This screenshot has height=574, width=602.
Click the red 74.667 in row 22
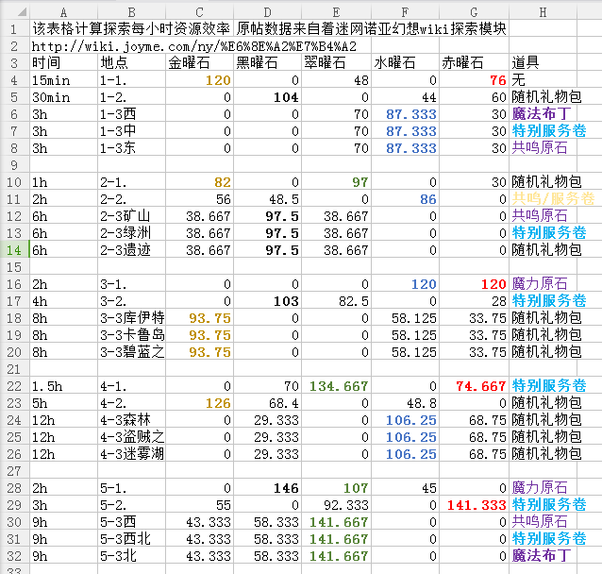pyautogui.click(x=481, y=386)
